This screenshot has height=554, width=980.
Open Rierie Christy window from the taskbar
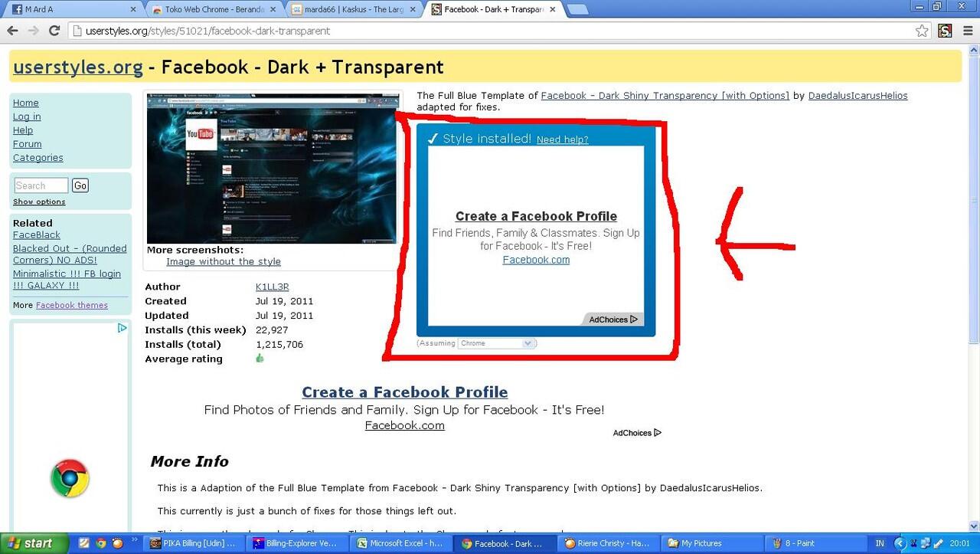click(609, 543)
